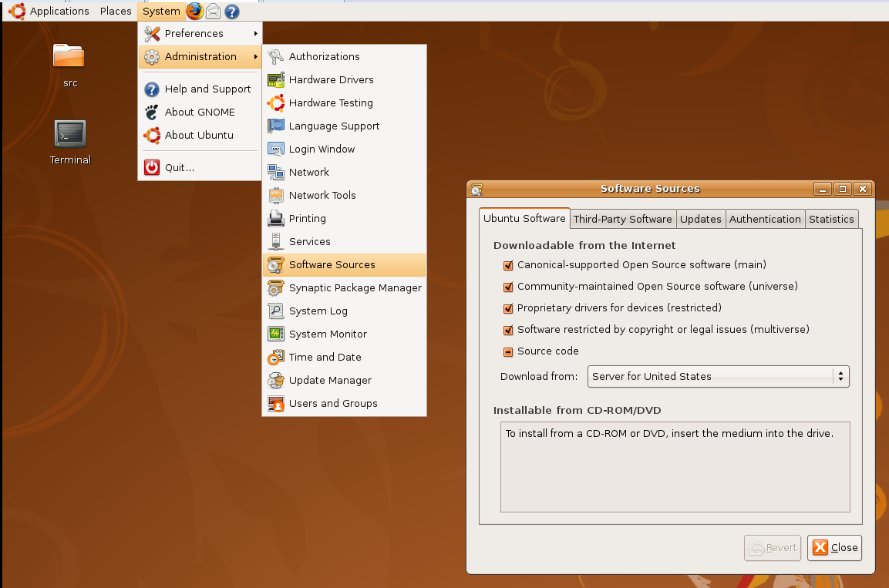Click the Network computers icon
The height and width of the screenshot is (588, 889).
tap(275, 172)
